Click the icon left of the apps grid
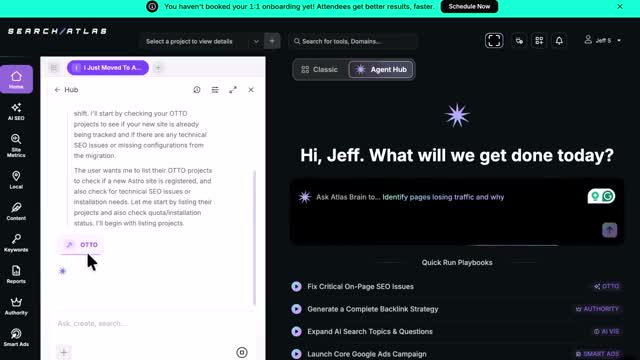 tap(519, 40)
